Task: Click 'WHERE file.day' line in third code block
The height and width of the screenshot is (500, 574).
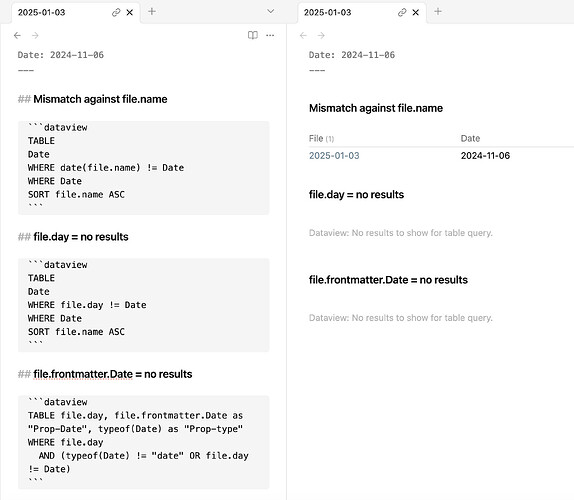Action: click(66, 442)
